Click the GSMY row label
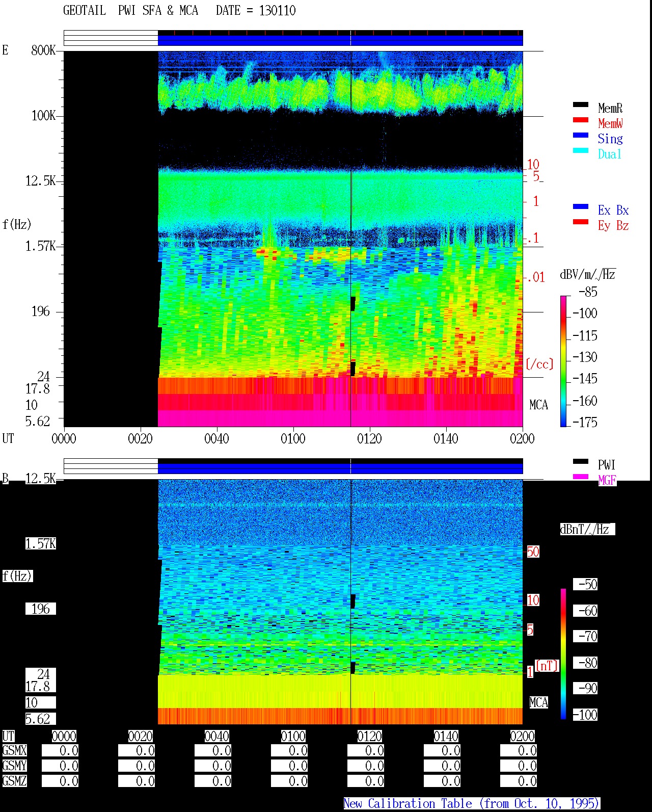 [x=14, y=766]
